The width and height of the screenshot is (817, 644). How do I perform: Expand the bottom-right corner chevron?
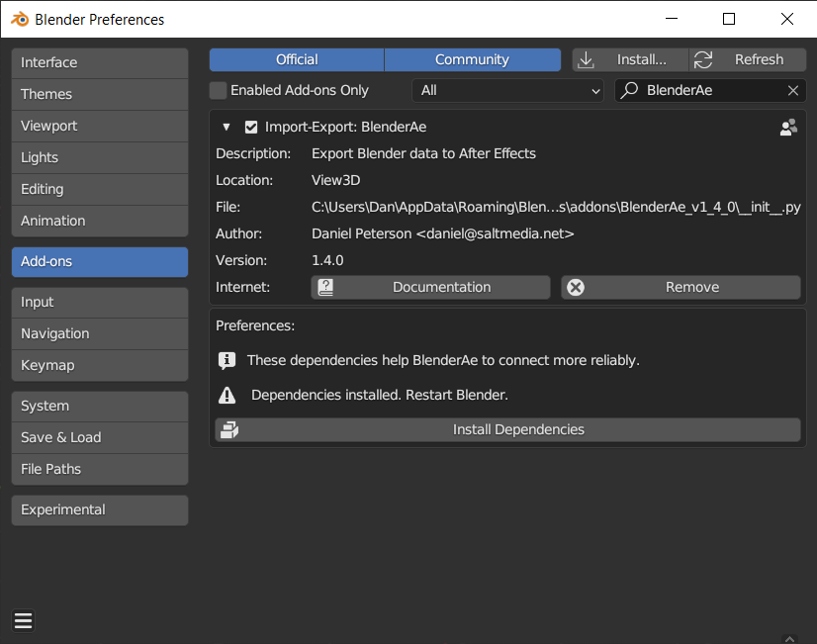789,638
